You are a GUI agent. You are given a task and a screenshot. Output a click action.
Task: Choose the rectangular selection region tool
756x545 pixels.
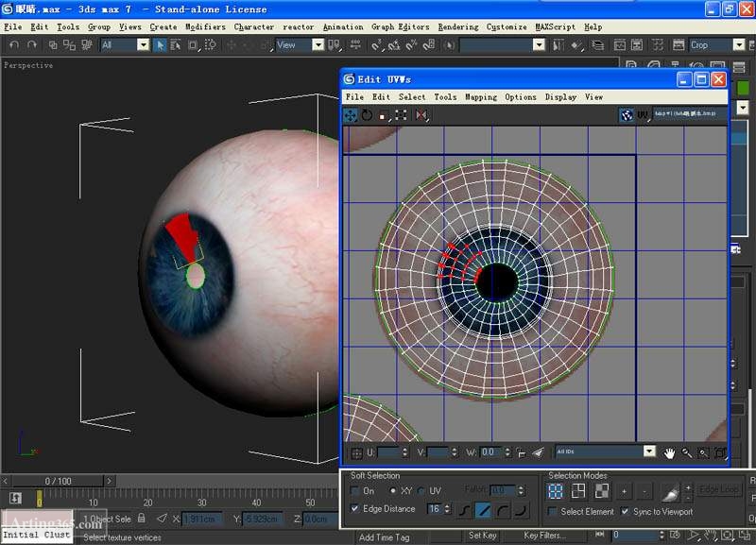click(193, 44)
